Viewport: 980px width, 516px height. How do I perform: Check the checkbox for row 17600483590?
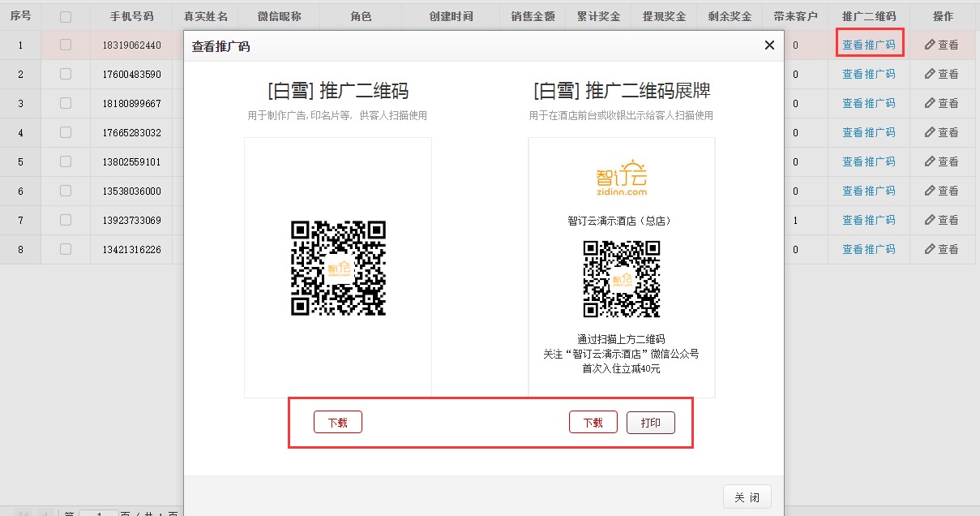click(66, 75)
